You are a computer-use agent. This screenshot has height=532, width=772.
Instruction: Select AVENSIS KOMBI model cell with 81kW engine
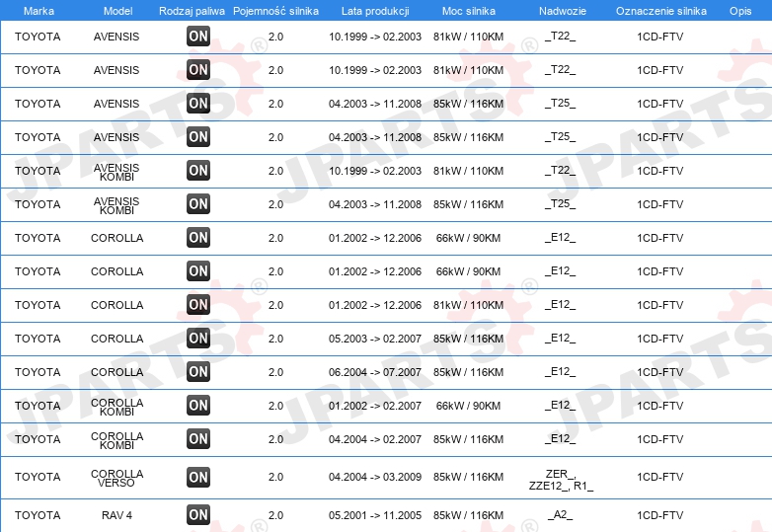click(116, 172)
